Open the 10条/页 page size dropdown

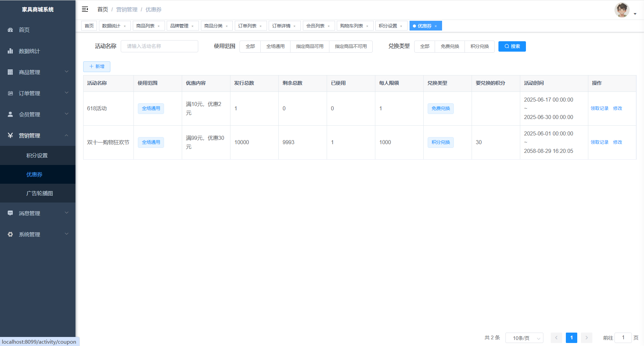point(524,338)
